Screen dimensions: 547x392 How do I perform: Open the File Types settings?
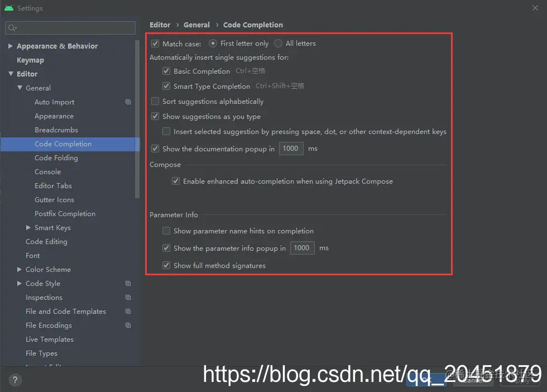pyautogui.click(x=41, y=353)
